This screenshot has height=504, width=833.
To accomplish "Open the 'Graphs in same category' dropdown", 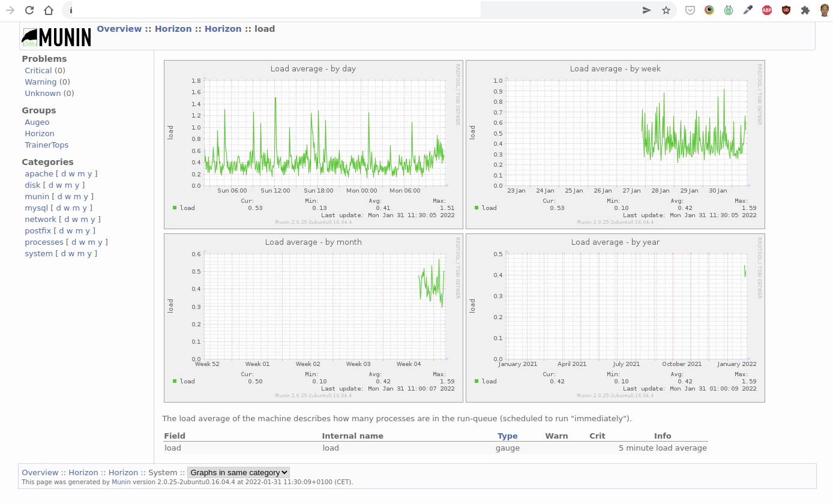I will click(x=238, y=472).
